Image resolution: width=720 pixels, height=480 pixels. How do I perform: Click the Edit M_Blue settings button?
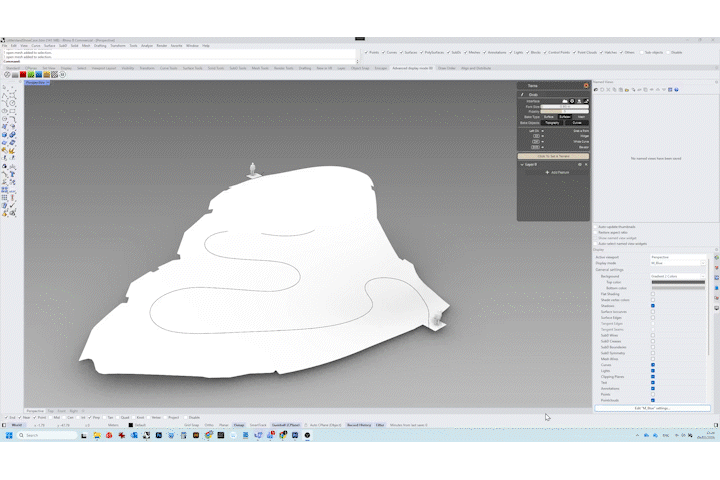point(652,408)
